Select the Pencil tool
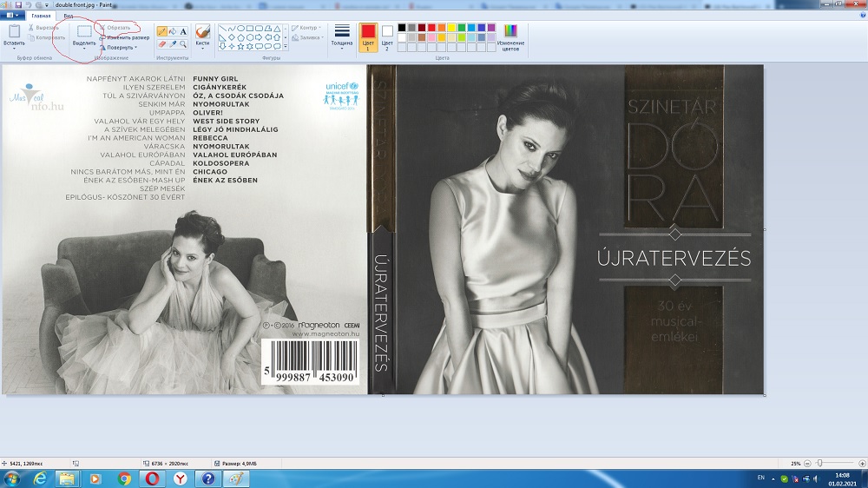The height and width of the screenshot is (488, 868). [162, 31]
